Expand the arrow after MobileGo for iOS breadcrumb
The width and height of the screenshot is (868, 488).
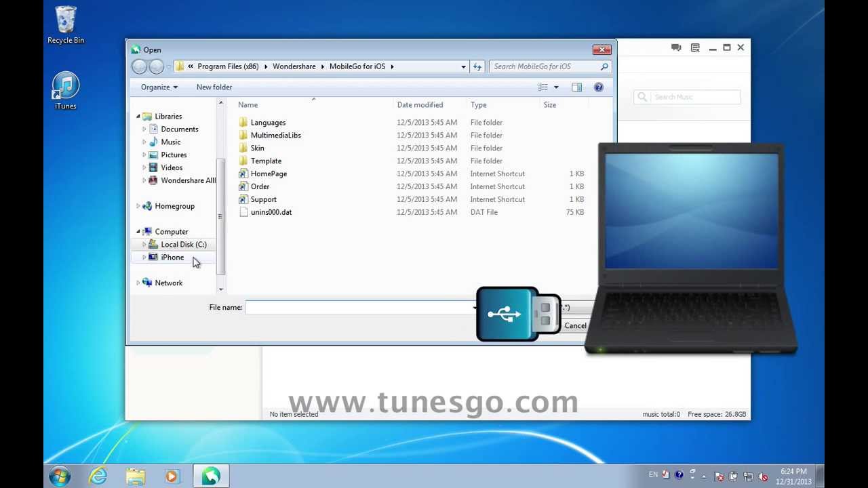392,66
